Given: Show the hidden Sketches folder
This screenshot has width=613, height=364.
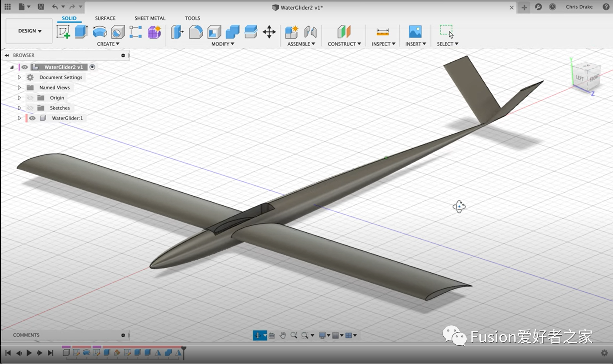Looking at the screenshot, I should (x=30, y=108).
